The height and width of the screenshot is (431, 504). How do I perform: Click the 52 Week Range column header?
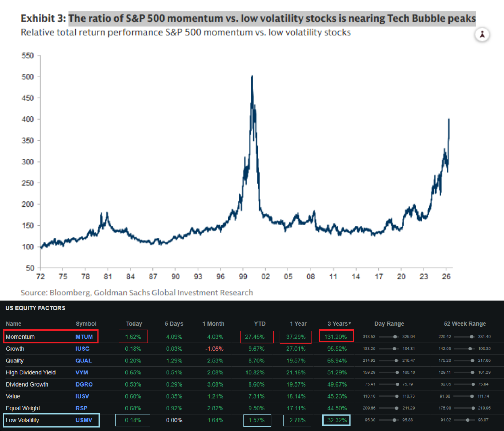pos(465,324)
